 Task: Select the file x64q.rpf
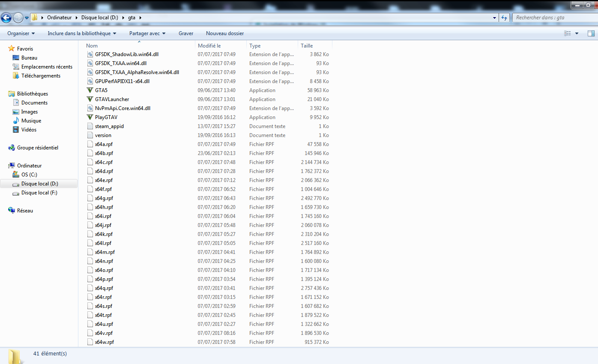pos(104,288)
